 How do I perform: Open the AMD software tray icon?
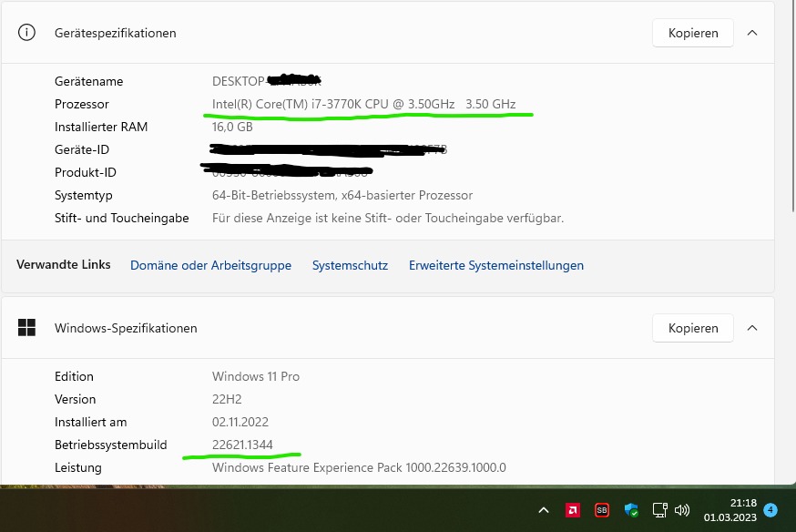click(x=573, y=510)
